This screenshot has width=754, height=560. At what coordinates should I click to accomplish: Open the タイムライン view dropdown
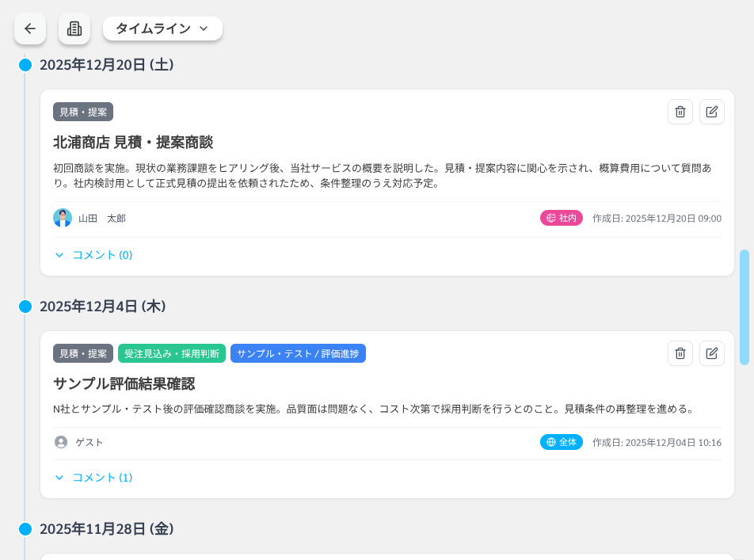162,29
